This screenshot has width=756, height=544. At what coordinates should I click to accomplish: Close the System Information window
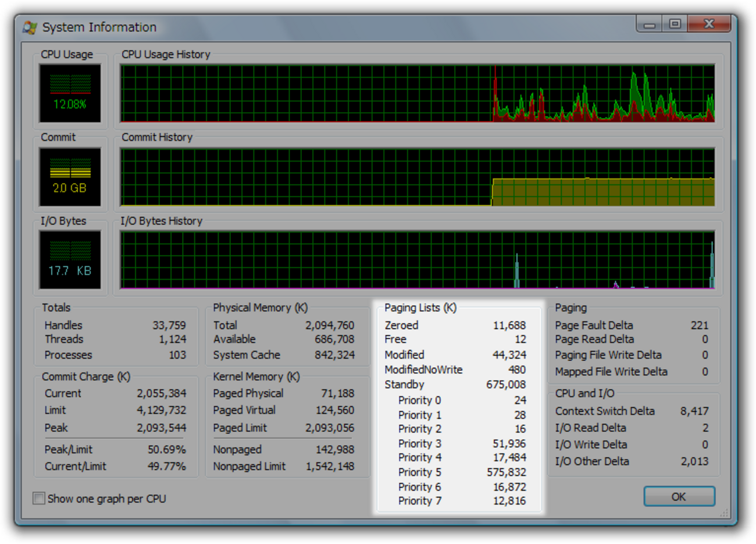[708, 24]
